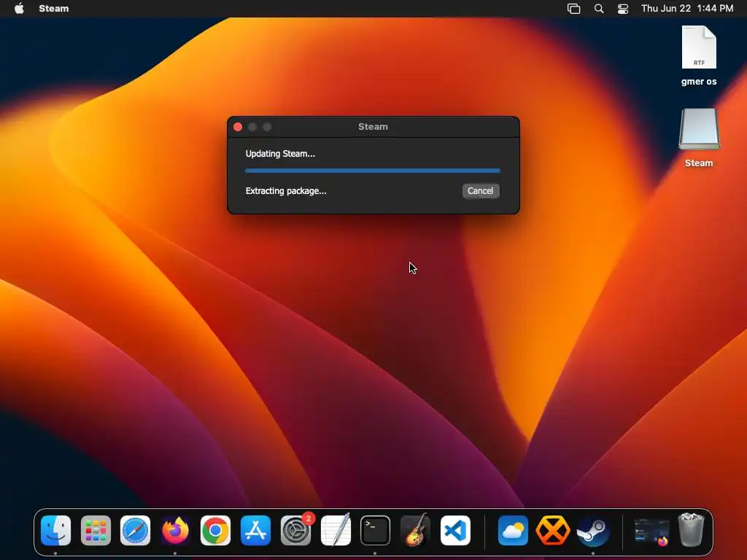This screenshot has width=747, height=560.
Task: Open TextEdit from the Dock
Action: [336, 530]
